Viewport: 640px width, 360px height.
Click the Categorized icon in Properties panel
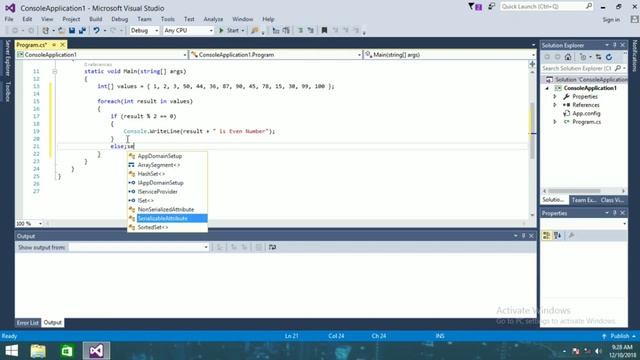point(546,236)
